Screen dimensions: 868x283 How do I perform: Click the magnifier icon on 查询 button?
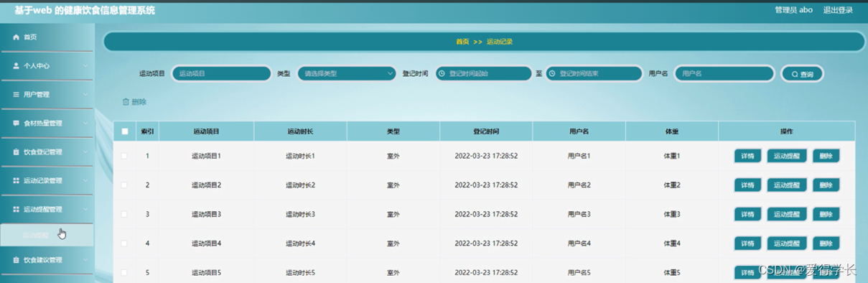click(795, 74)
